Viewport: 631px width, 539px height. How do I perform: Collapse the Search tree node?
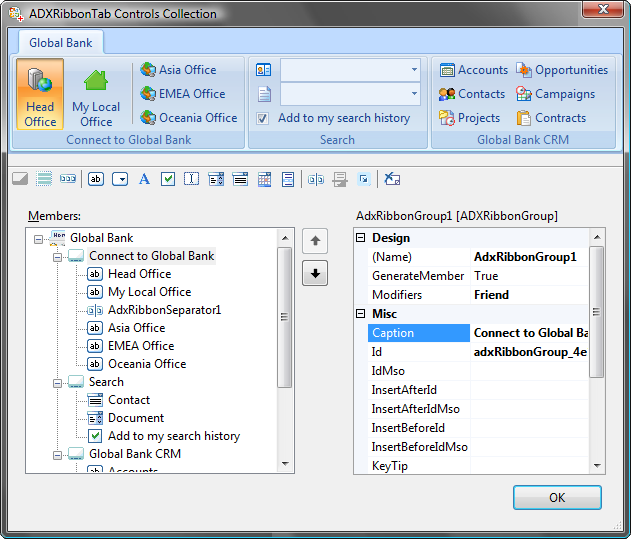(x=57, y=382)
